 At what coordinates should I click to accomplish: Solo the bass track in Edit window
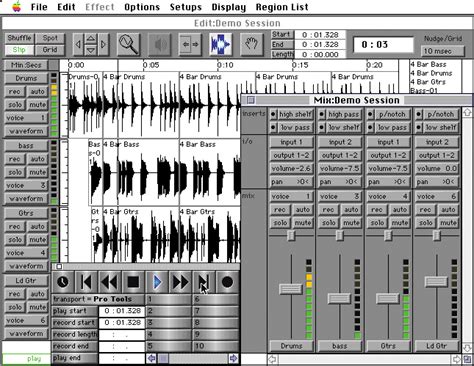[x=15, y=172]
